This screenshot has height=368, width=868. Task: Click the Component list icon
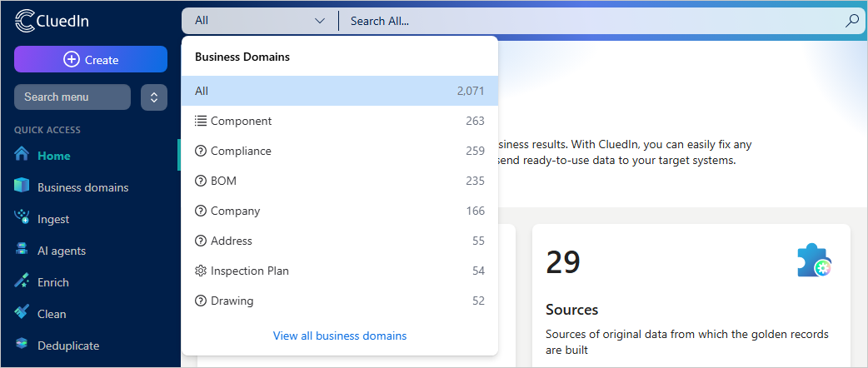(201, 121)
